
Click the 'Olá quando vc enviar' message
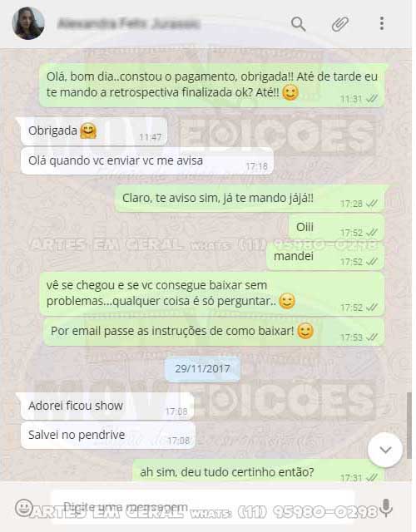pos(147,160)
